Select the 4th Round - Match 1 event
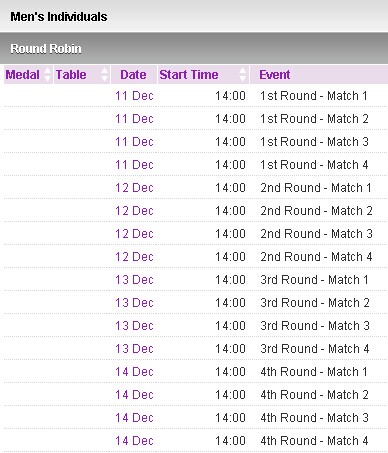388x453 pixels. [x=314, y=372]
